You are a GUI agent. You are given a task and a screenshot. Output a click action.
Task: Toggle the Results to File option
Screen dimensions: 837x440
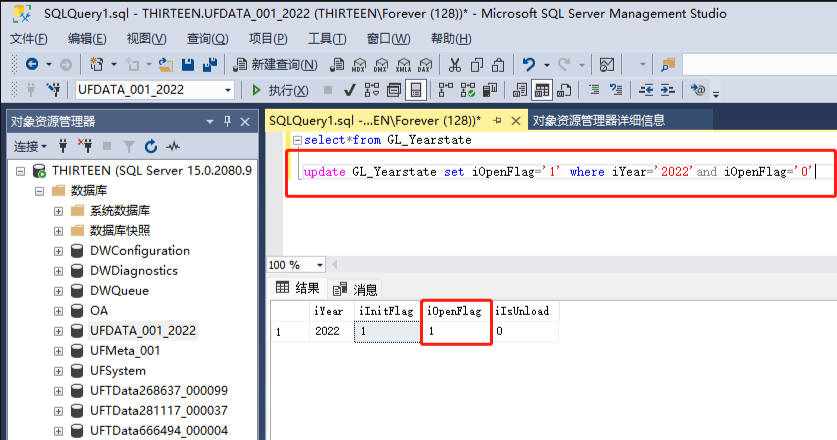click(x=564, y=90)
